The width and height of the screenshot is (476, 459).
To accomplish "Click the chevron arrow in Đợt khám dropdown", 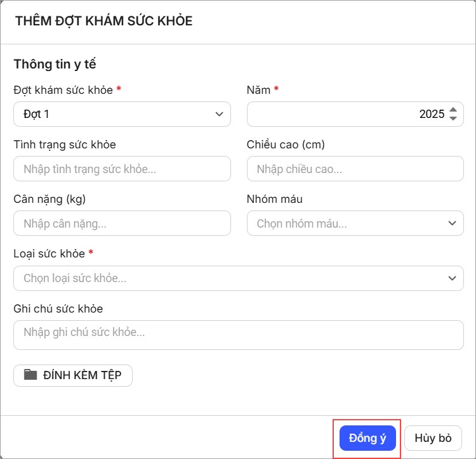I will click(219, 114).
